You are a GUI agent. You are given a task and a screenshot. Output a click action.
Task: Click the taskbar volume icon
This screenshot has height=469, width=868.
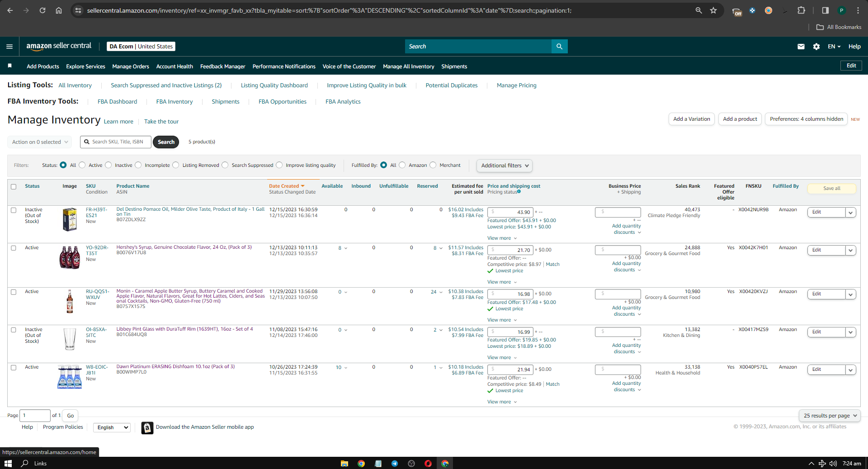(833, 463)
